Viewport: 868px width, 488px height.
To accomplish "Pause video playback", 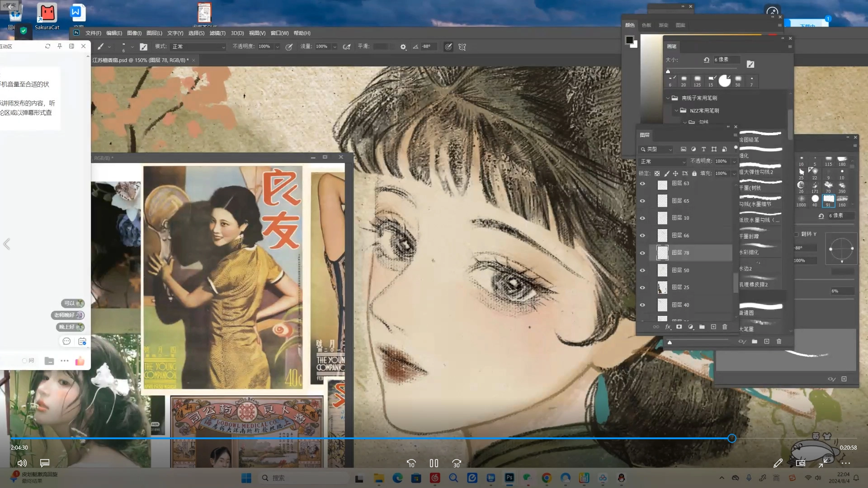I will click(x=434, y=463).
